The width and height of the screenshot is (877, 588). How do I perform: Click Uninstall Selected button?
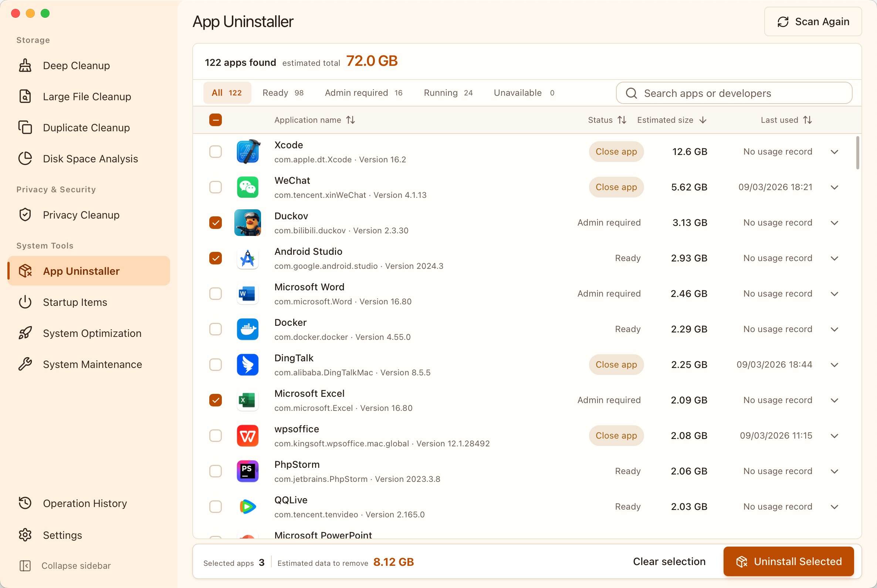click(x=789, y=561)
